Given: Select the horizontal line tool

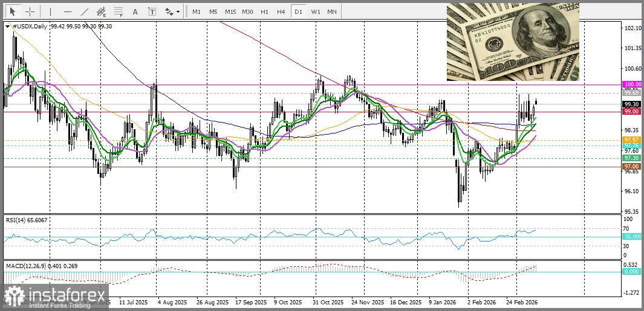Looking at the screenshot, I should tap(67, 11).
